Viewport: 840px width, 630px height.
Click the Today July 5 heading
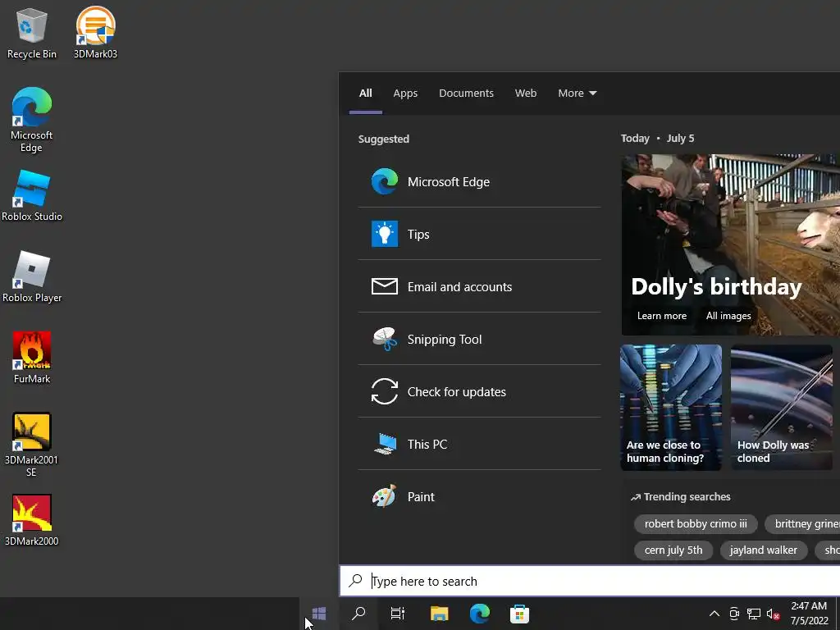657,138
